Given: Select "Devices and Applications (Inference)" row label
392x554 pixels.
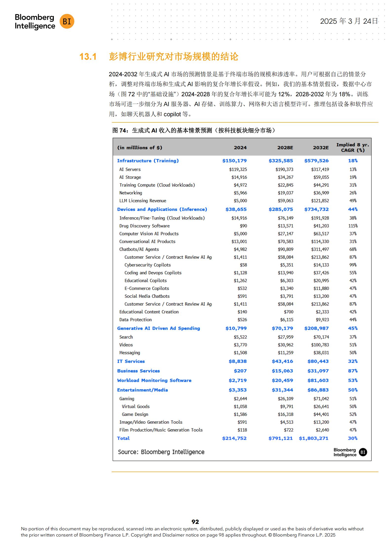Looking at the screenshot, I should click(162, 209).
